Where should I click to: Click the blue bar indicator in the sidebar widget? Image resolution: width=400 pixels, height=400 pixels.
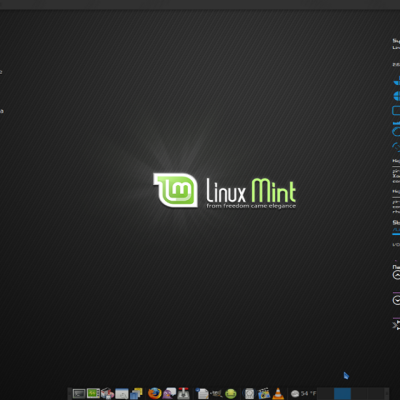pos(396,234)
